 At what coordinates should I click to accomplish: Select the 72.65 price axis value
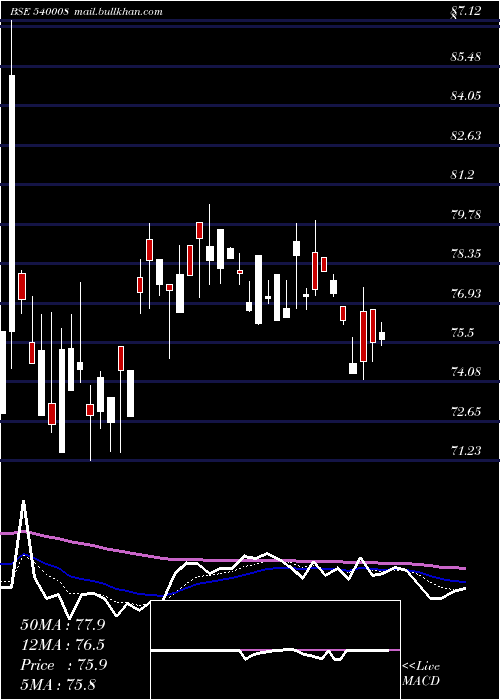[x=466, y=412]
